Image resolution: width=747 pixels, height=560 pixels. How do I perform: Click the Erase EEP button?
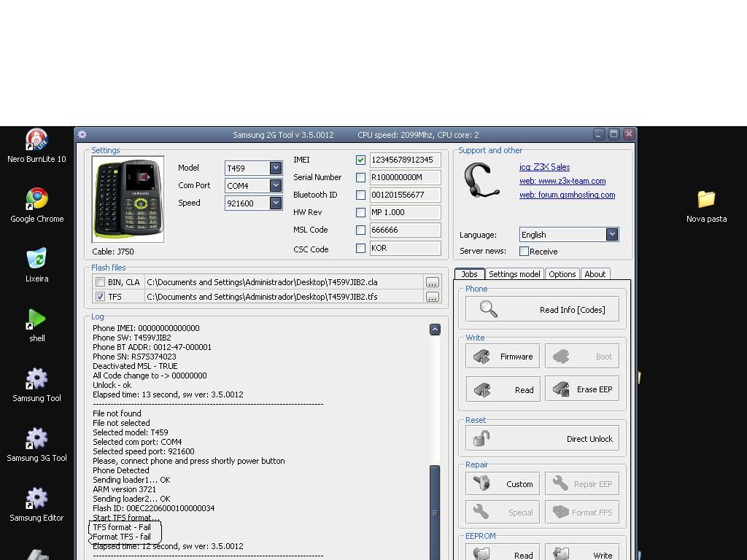tap(582, 389)
